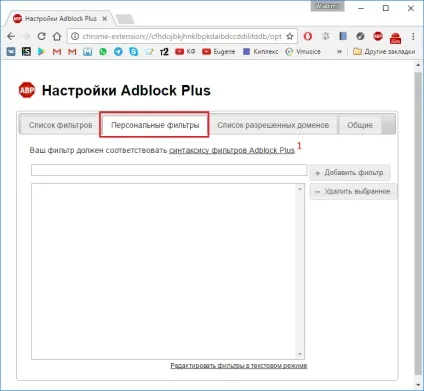Select the Персональные фильтры tab

[x=155, y=125]
